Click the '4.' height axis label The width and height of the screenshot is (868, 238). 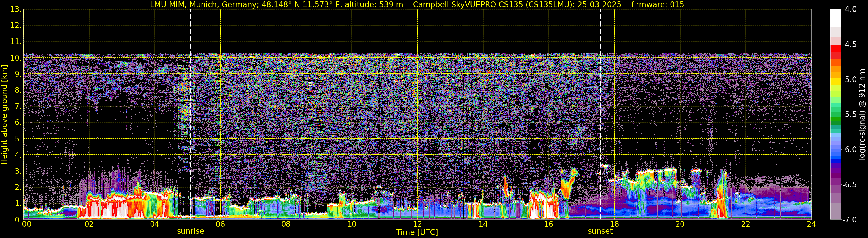(x=18, y=155)
